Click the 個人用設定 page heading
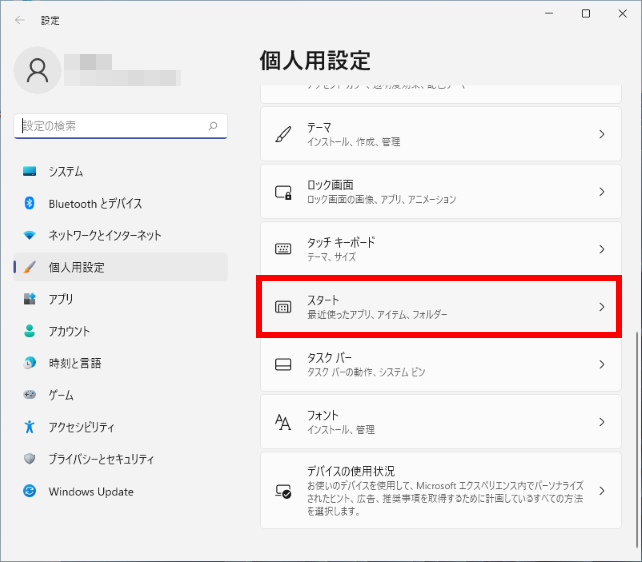 (315, 61)
